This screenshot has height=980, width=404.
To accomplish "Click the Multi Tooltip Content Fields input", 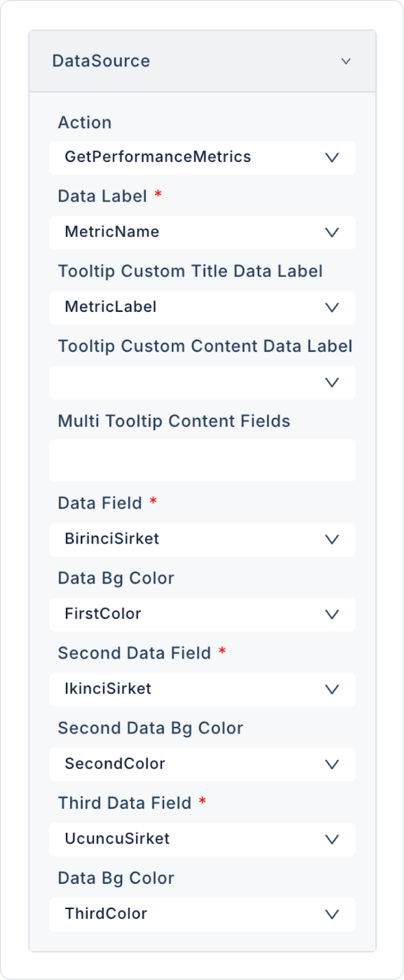I will (202, 460).
